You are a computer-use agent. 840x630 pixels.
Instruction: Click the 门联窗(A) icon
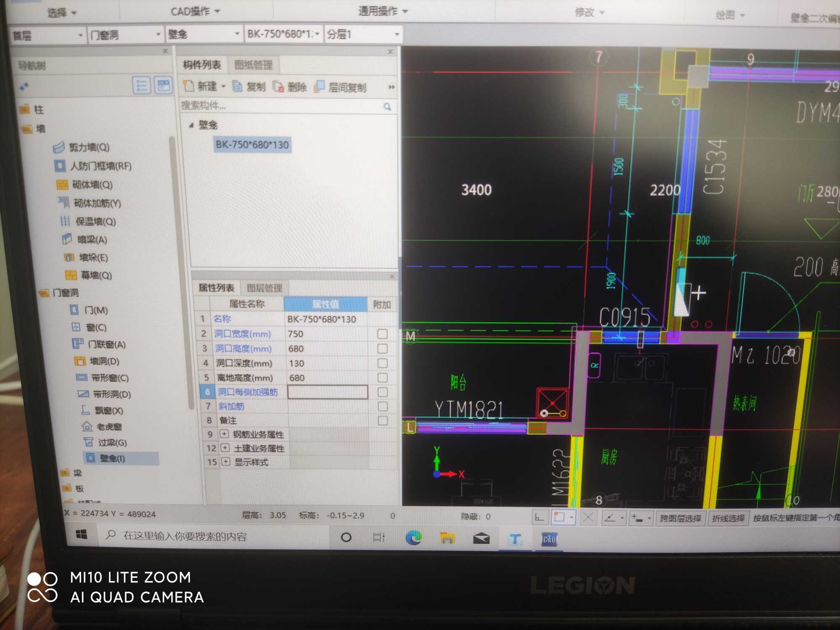pyautogui.click(x=78, y=344)
